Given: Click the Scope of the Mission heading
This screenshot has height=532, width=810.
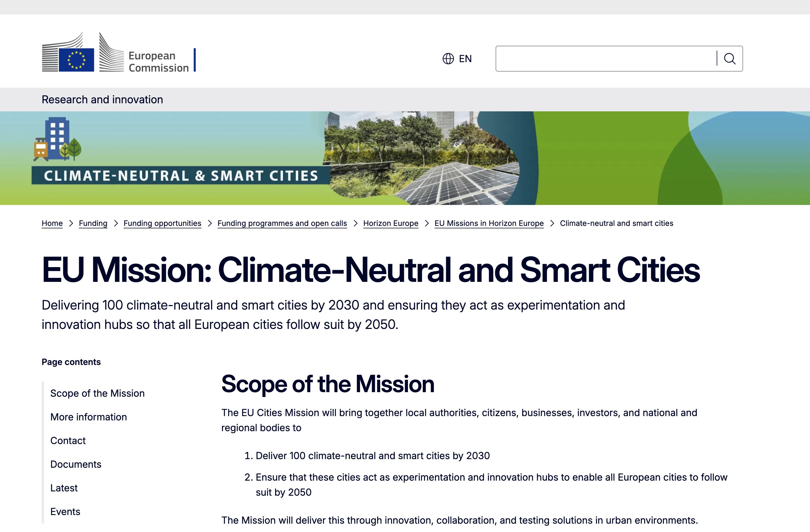Looking at the screenshot, I should pos(328,384).
